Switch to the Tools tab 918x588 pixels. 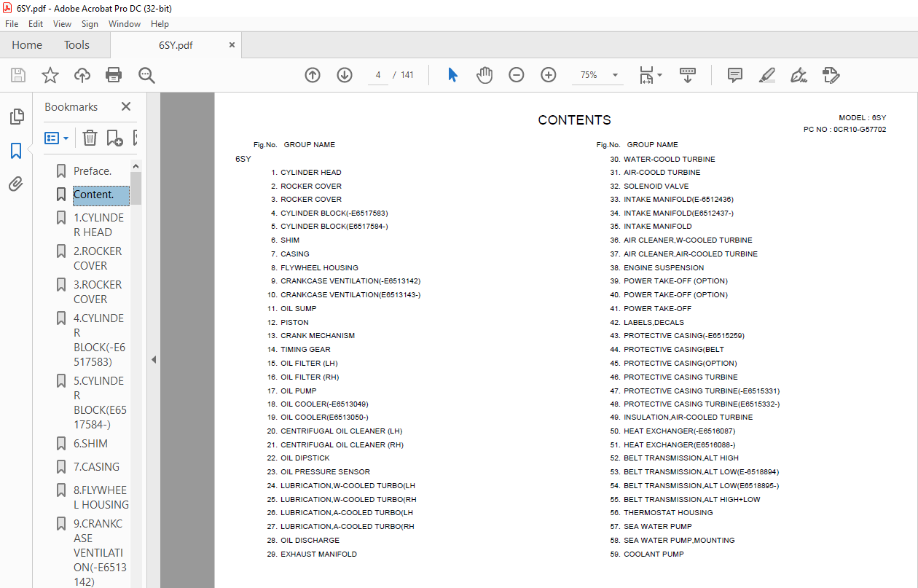[x=76, y=45]
